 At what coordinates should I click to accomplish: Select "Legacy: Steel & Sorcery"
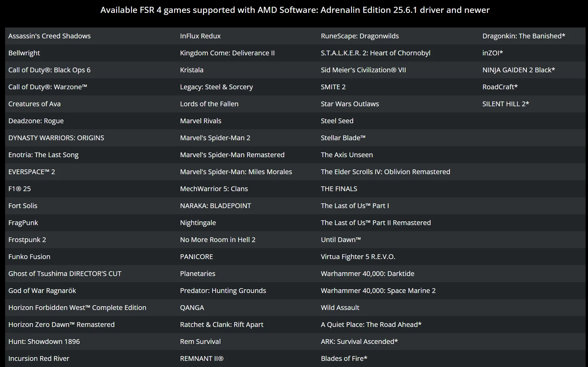point(217,87)
